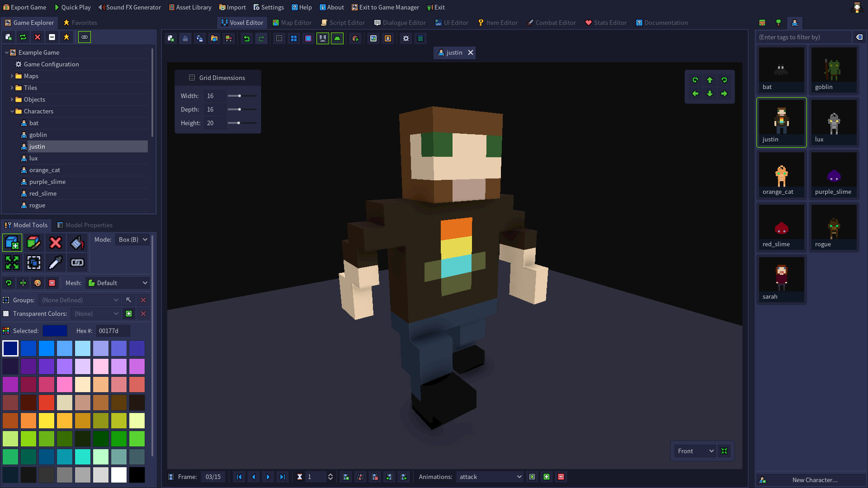Open the Animations dropdown showing attack
The image size is (868, 488).
tap(490, 477)
